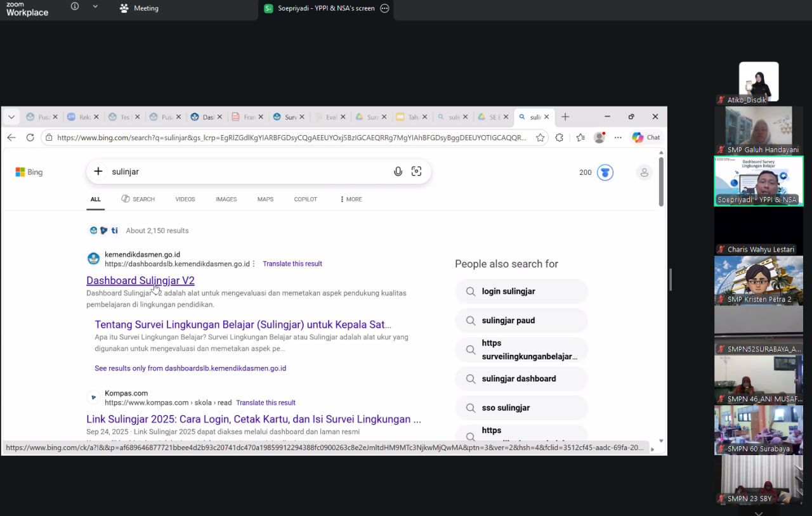Click the Bing page vertical scrollbar
The image size is (812, 516).
[x=661, y=181]
